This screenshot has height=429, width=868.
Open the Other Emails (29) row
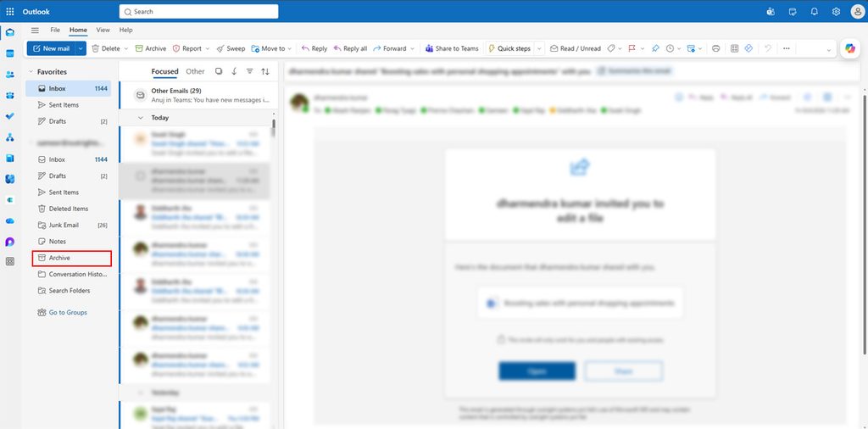tap(198, 95)
